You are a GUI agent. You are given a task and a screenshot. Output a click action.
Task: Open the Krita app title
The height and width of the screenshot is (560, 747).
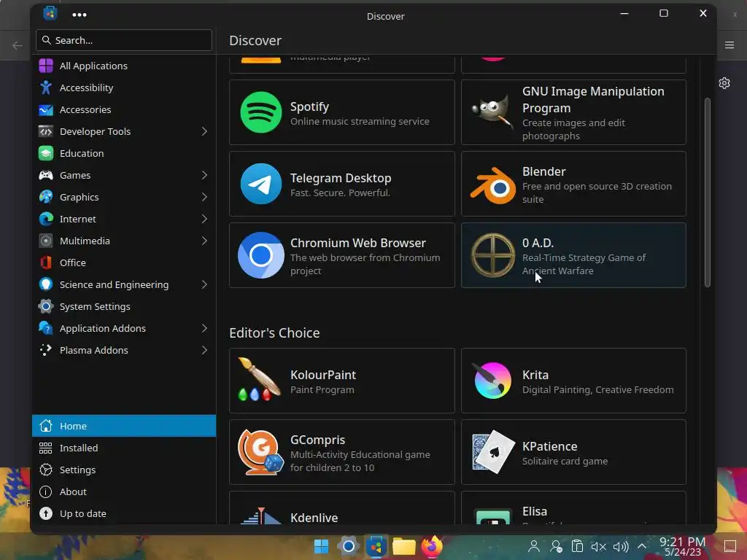click(x=535, y=375)
